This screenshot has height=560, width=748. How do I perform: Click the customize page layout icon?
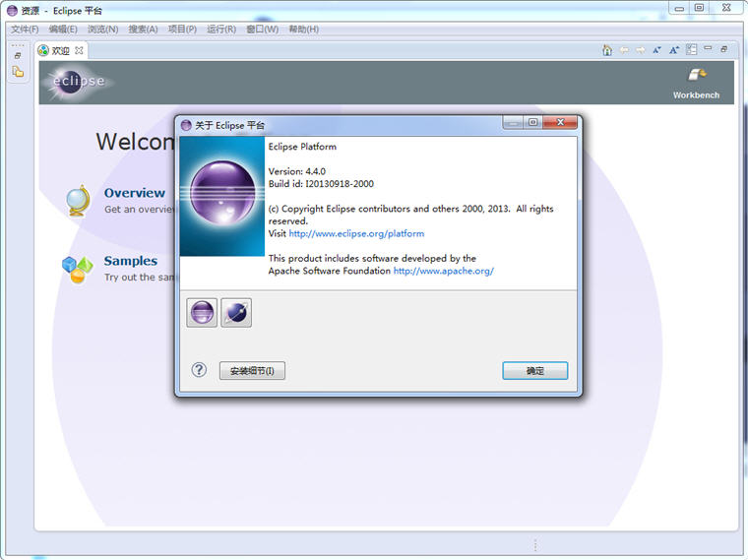coord(691,50)
